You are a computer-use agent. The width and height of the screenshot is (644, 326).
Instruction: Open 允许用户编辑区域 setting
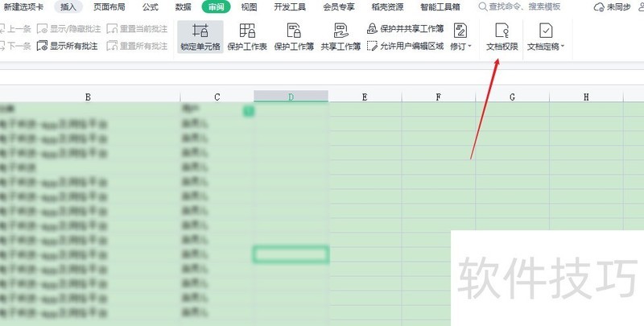click(406, 46)
